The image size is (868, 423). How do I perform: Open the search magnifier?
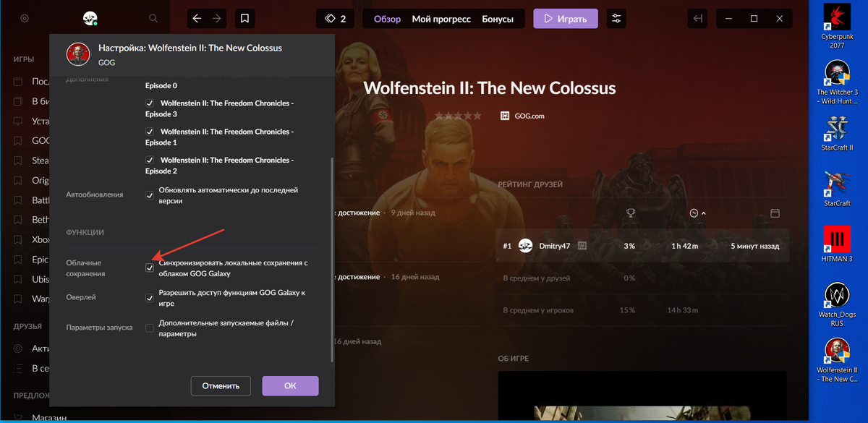click(x=153, y=18)
